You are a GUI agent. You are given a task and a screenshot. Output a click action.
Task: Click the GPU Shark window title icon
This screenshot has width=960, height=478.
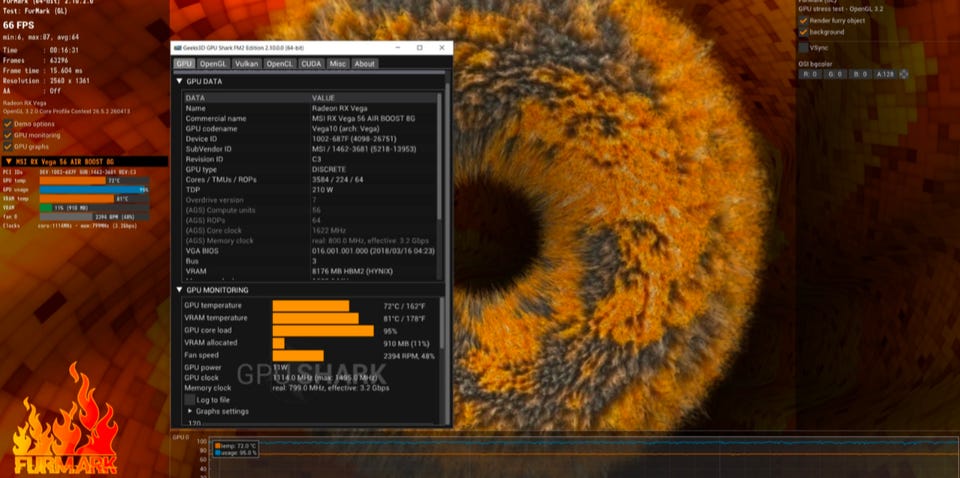click(177, 48)
